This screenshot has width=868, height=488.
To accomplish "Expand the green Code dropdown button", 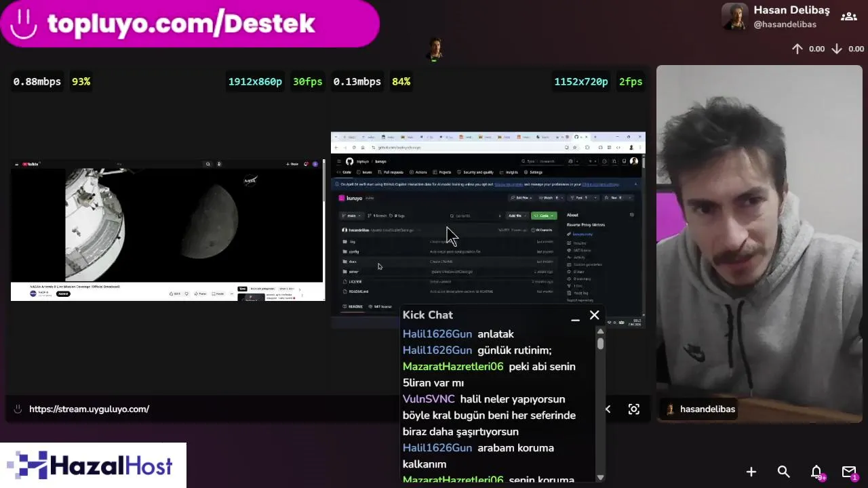I will [544, 216].
